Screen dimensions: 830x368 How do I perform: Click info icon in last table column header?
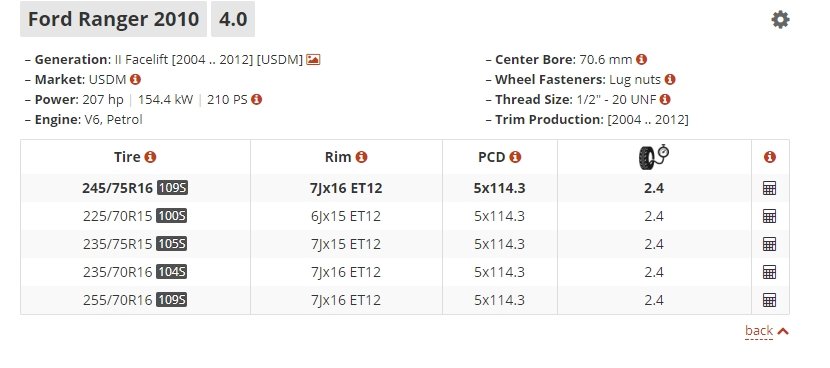click(770, 157)
